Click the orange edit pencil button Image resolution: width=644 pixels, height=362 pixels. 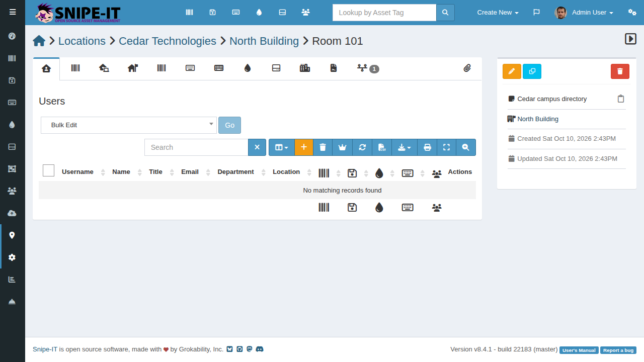[x=512, y=71]
